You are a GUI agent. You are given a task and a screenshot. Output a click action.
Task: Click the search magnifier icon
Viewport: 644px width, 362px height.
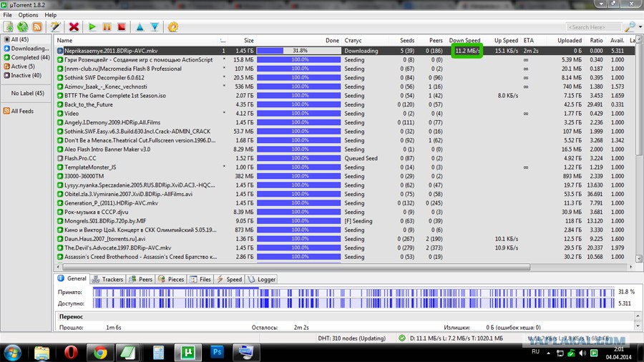point(630,27)
